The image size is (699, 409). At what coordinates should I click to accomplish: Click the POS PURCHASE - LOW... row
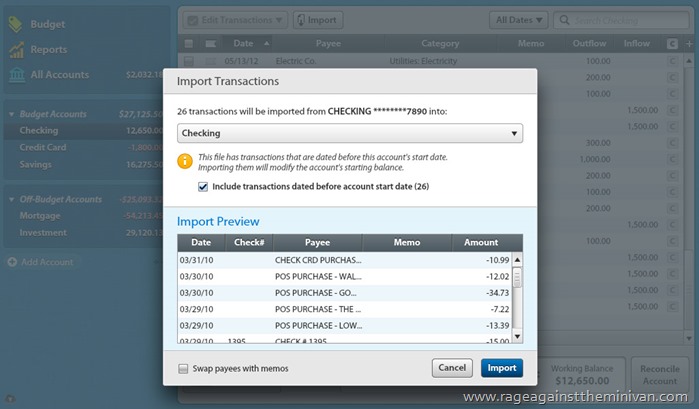pos(345,326)
